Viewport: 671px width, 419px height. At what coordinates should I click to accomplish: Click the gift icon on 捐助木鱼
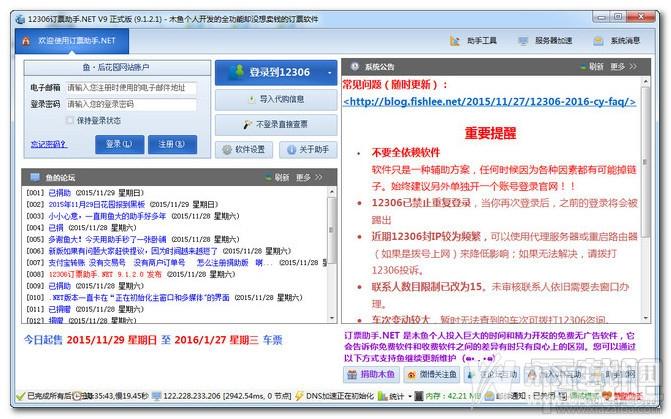click(352, 374)
